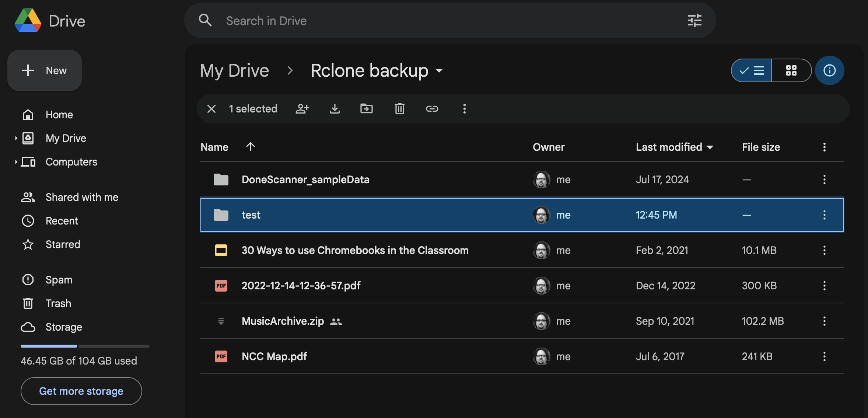Screen dimensions: 868x418
Task: Click the move to folder icon
Action: pyautogui.click(x=367, y=109)
